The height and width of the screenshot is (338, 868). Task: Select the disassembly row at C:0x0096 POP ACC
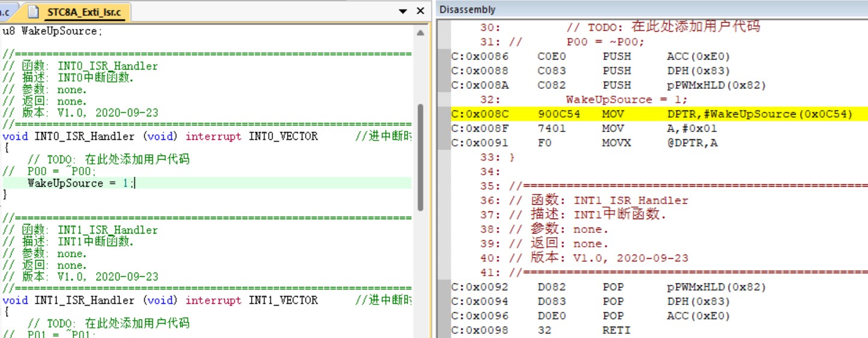tap(591, 316)
